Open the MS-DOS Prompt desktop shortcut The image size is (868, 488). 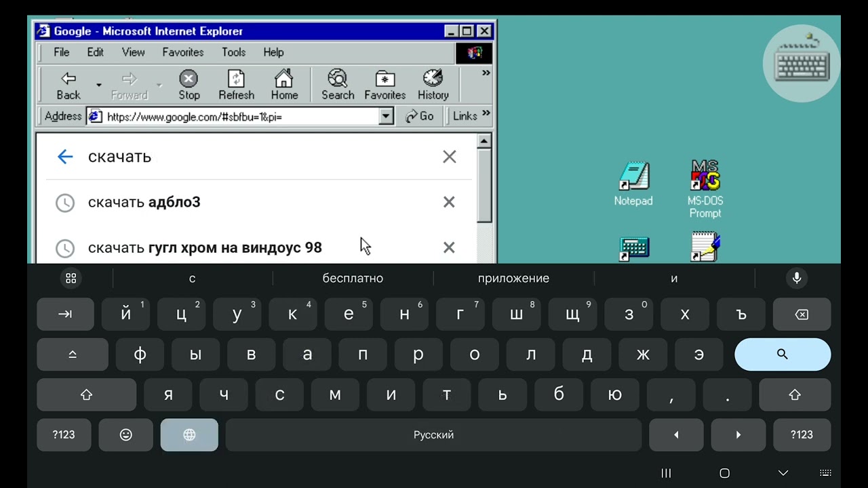pos(705,189)
